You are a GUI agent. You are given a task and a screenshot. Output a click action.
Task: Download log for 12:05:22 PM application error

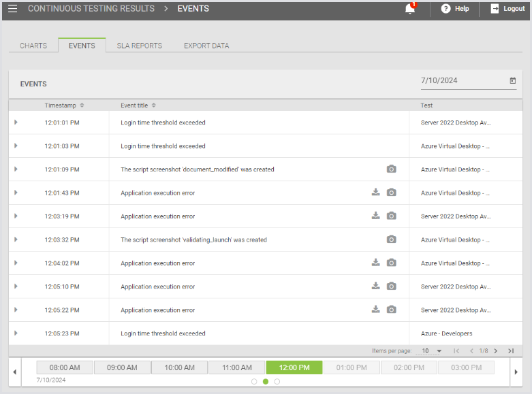[x=375, y=310]
